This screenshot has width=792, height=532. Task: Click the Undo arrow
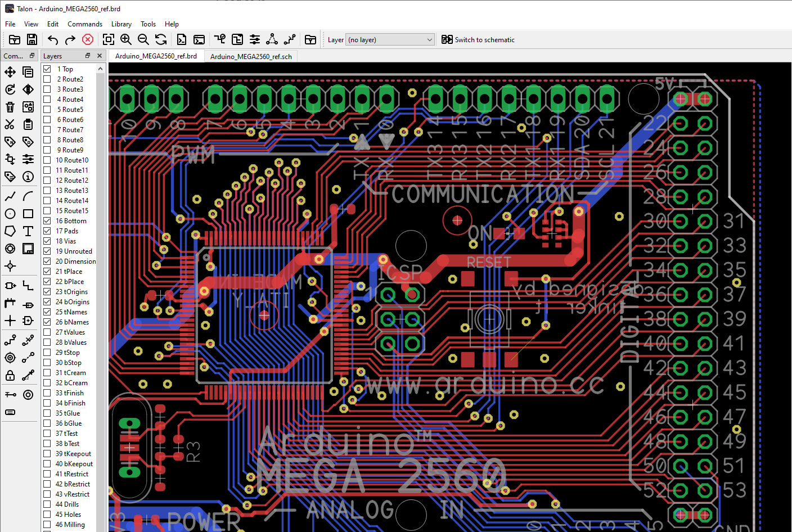pyautogui.click(x=53, y=39)
